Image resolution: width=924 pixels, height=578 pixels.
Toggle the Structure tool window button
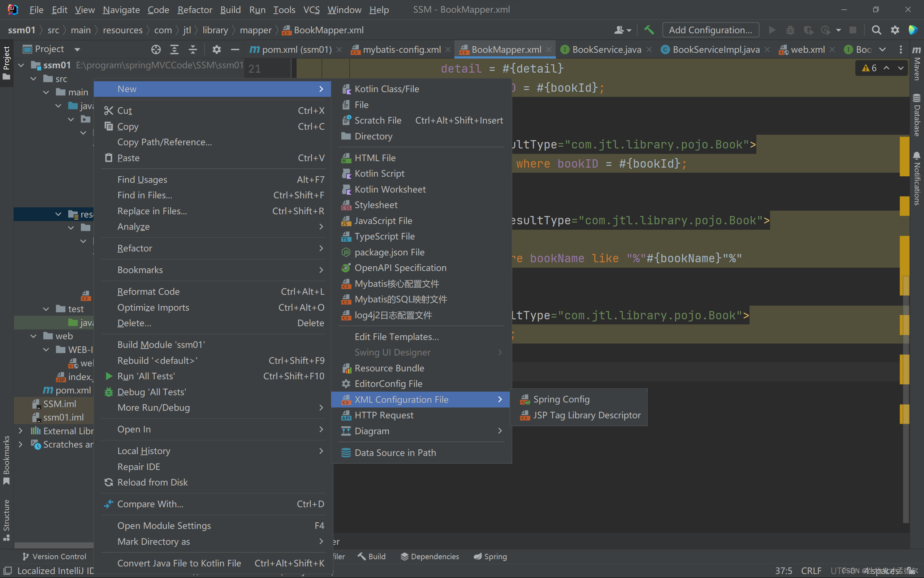tap(7, 519)
